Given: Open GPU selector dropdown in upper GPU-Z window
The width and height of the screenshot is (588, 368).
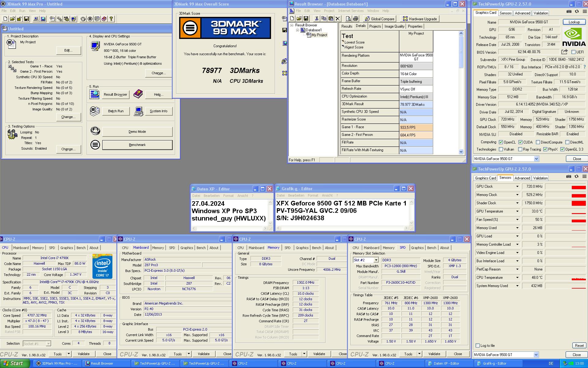Looking at the screenshot, I should click(536, 159).
